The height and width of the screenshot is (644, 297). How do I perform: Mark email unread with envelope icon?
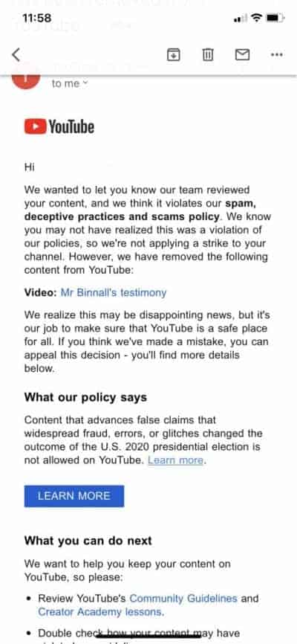pos(243,54)
